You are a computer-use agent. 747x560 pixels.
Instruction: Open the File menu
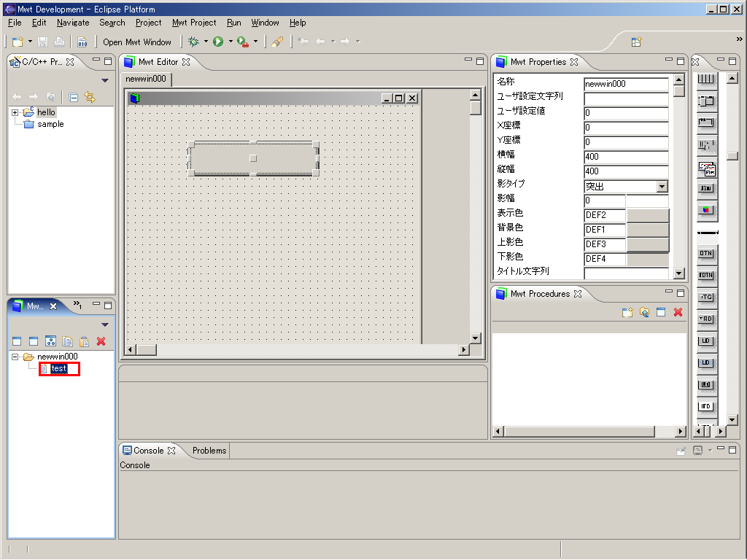click(x=15, y=23)
